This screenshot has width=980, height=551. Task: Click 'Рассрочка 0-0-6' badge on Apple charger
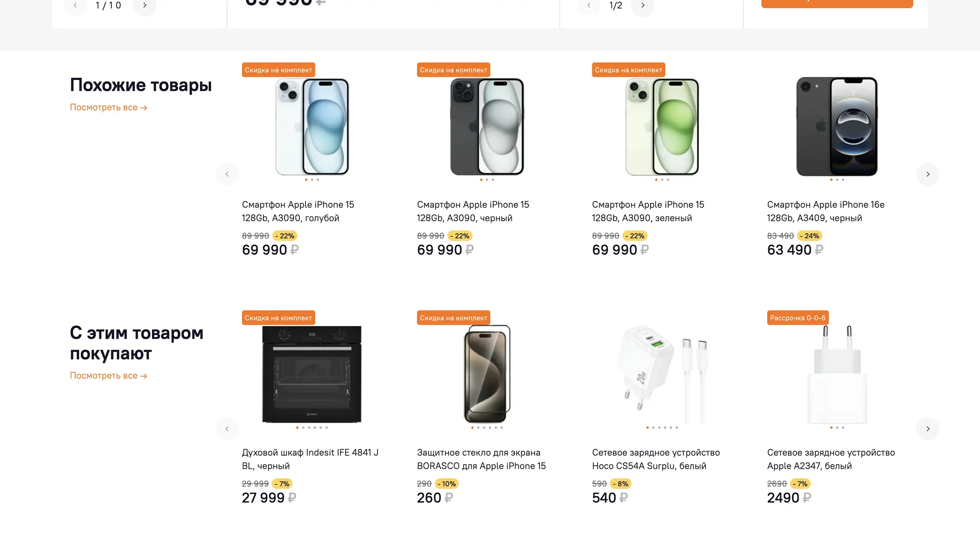point(797,318)
